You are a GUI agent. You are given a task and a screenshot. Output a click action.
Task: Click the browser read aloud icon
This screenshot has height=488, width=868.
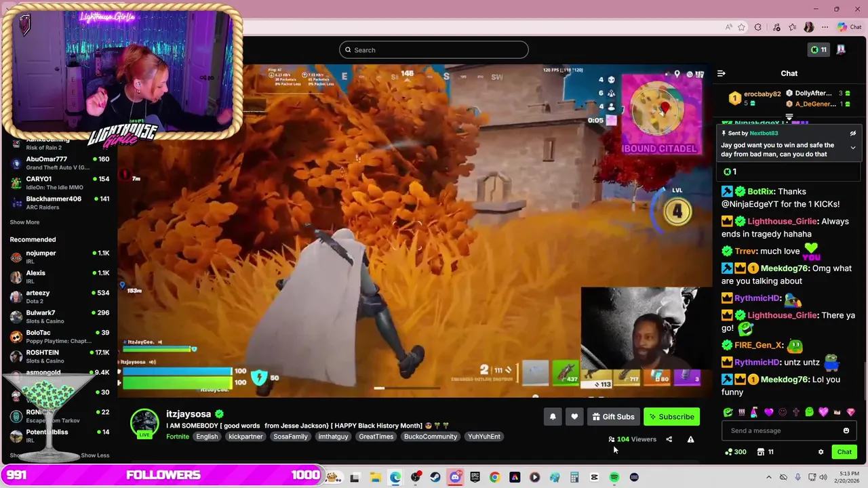(x=729, y=27)
